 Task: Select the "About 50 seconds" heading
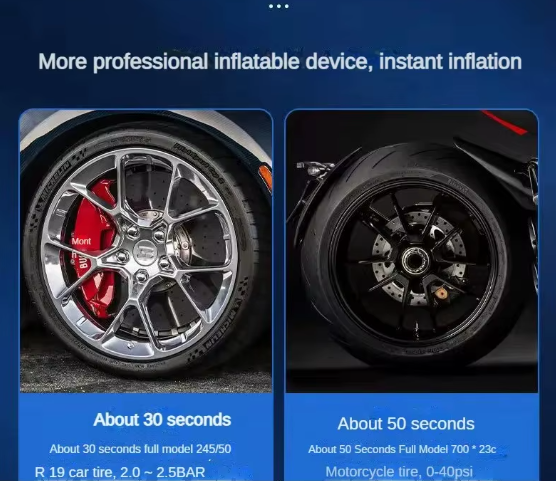tap(406, 424)
